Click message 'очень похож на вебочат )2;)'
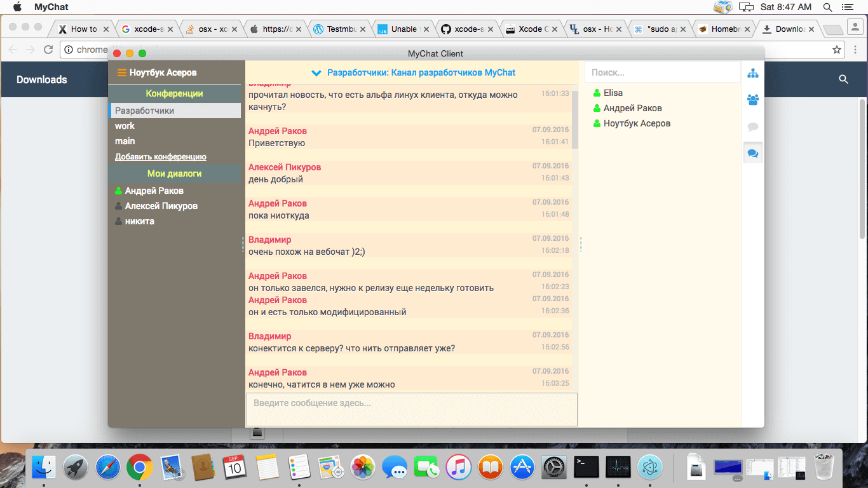 (x=307, y=252)
